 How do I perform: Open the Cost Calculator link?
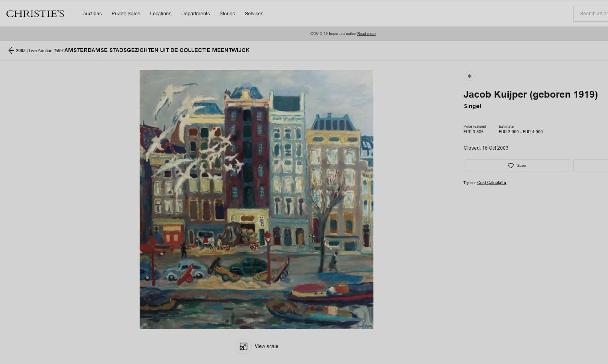492,183
